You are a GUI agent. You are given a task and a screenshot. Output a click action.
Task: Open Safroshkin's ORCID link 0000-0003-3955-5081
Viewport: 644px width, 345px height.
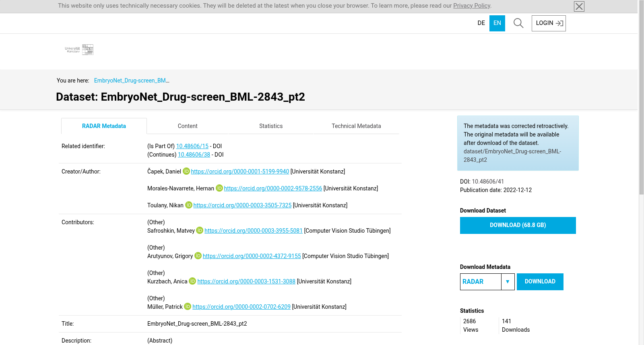[254, 231]
